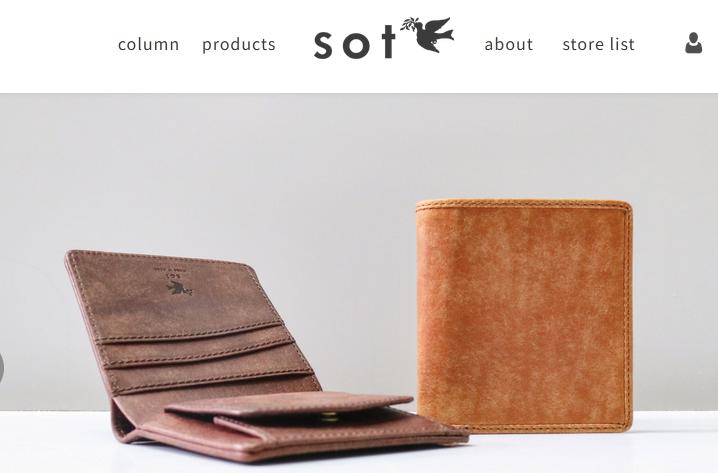Click the stitched top edge of camel wallet
Screen dimensions: 718x473
pos(524,204)
